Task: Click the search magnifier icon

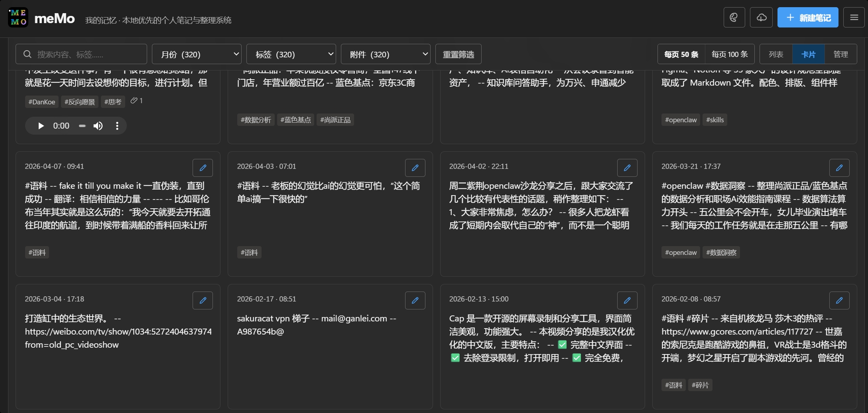Action: 28,54
